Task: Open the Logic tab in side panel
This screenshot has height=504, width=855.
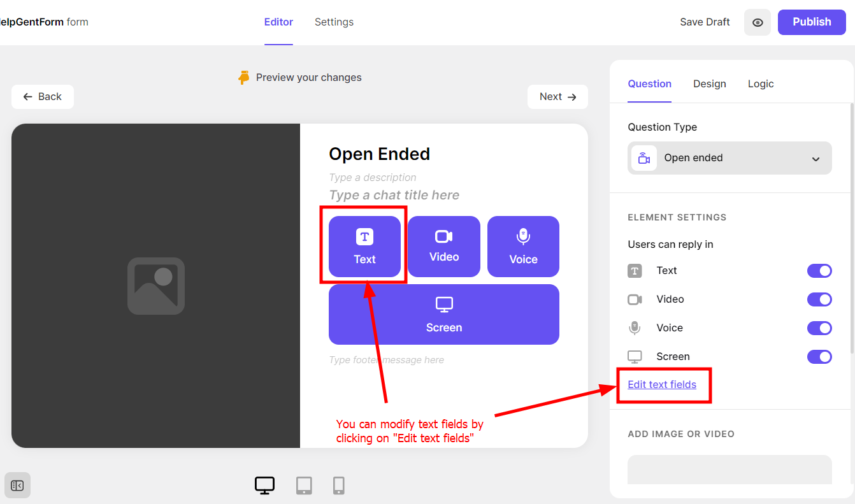Action: pyautogui.click(x=761, y=84)
